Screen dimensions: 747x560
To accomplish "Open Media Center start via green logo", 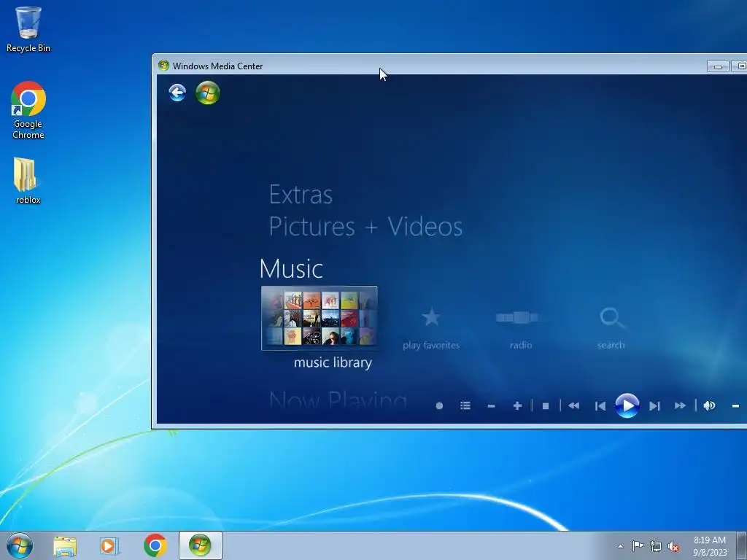I will pos(208,93).
